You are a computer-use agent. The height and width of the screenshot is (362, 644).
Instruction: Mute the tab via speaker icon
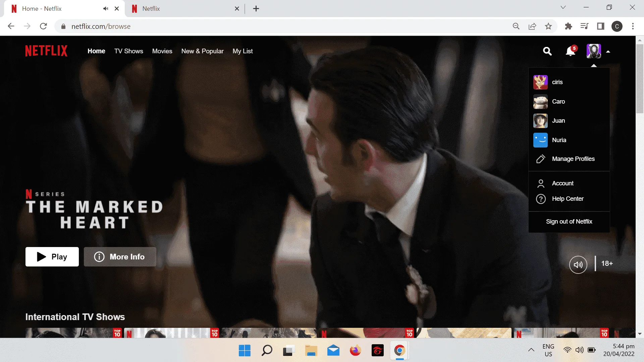tap(106, 9)
